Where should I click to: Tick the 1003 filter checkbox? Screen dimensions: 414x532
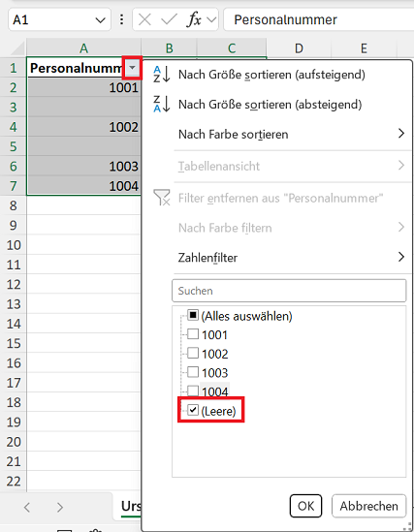point(193,372)
